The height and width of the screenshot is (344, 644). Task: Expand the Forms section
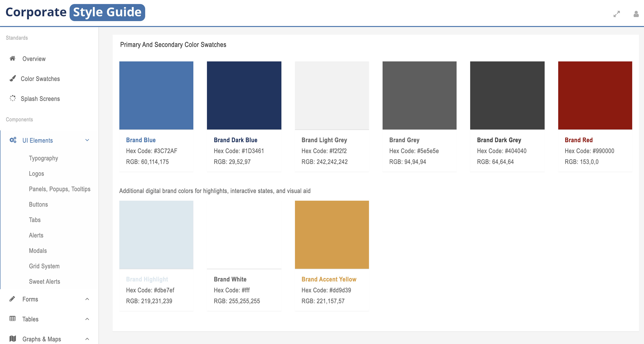click(87, 299)
